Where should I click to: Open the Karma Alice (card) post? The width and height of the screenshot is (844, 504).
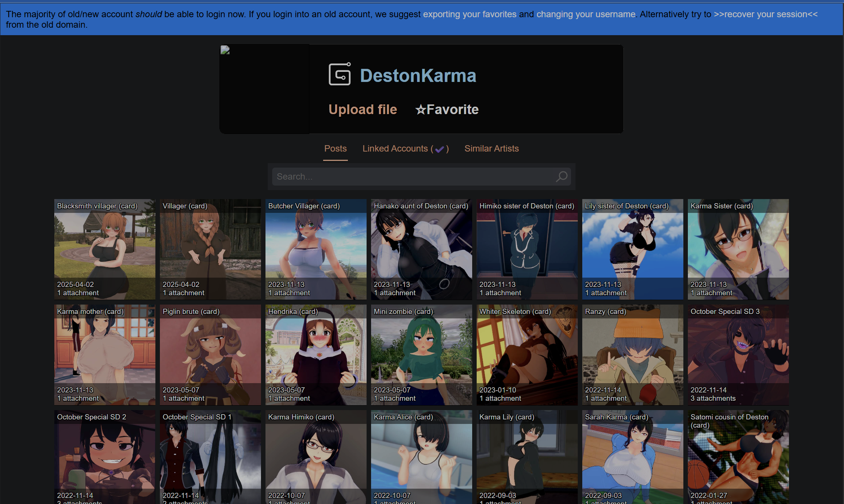point(421,456)
